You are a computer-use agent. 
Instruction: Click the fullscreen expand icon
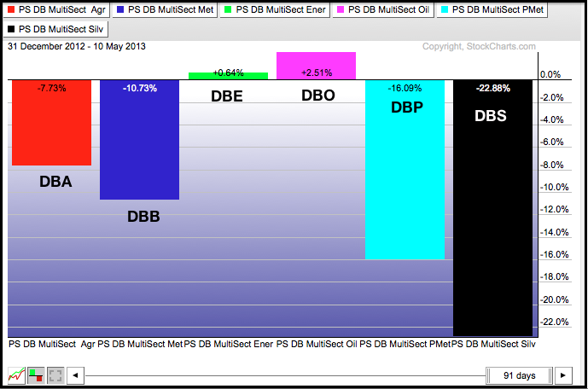point(55,375)
